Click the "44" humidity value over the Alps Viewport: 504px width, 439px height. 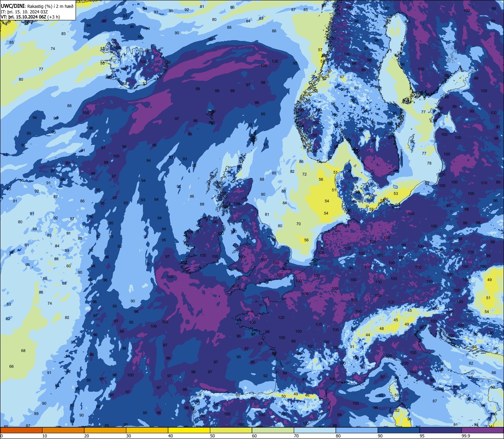[x=368, y=335]
